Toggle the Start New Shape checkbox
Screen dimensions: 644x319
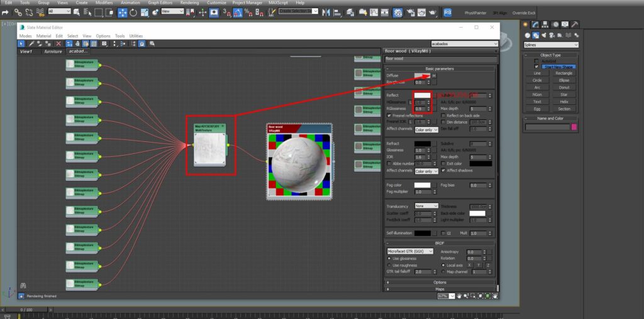click(536, 67)
